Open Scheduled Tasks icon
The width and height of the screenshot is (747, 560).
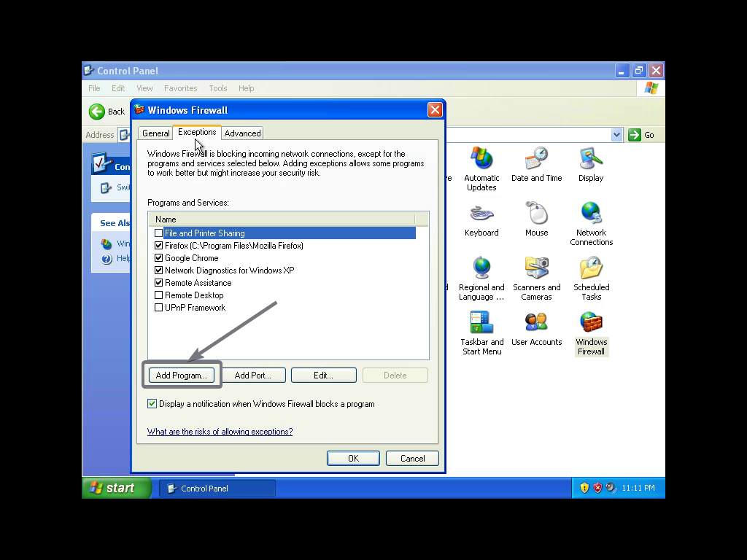(x=591, y=279)
